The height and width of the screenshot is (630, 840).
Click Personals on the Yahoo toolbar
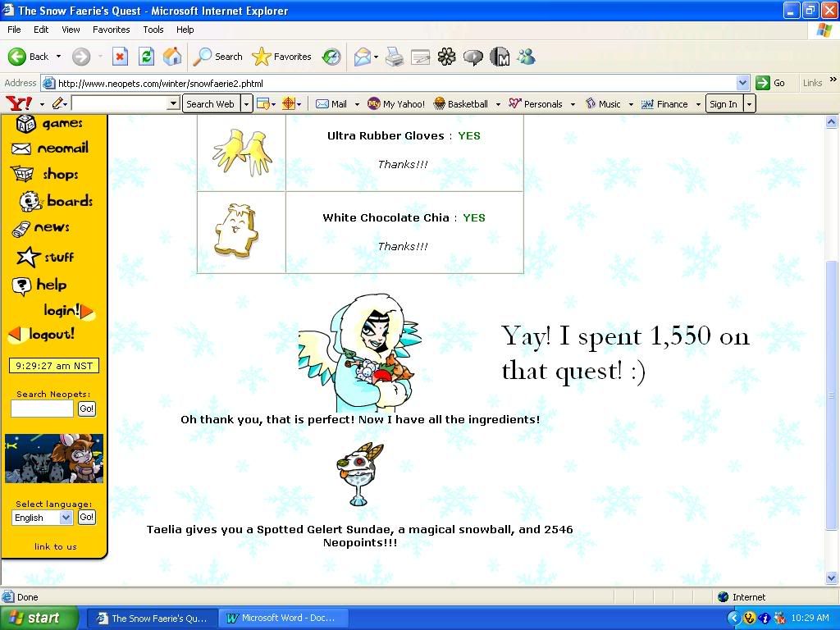(x=536, y=104)
